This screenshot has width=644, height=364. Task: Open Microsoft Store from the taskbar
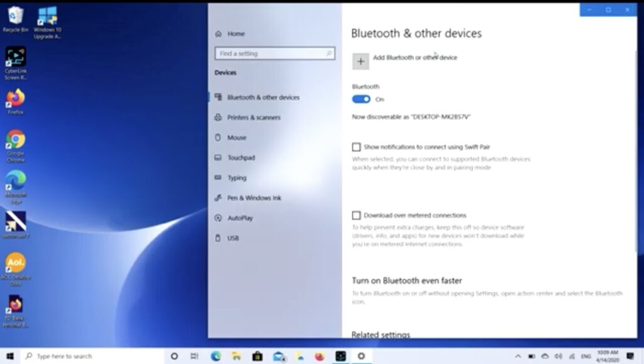coord(257,356)
